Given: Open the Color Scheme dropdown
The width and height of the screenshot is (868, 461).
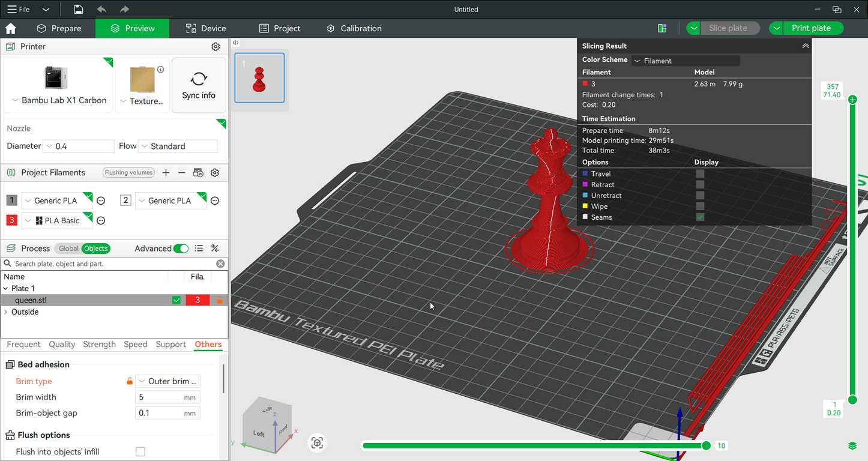Looking at the screenshot, I should point(686,61).
